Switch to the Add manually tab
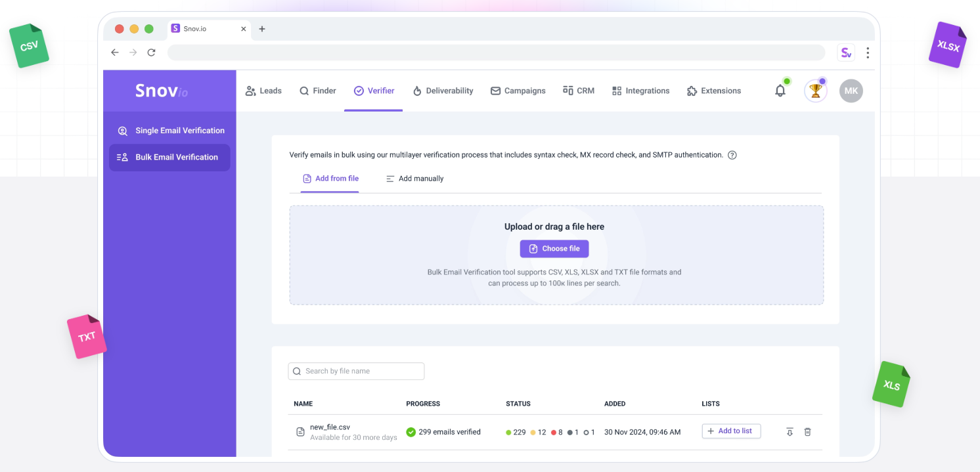 click(x=414, y=179)
